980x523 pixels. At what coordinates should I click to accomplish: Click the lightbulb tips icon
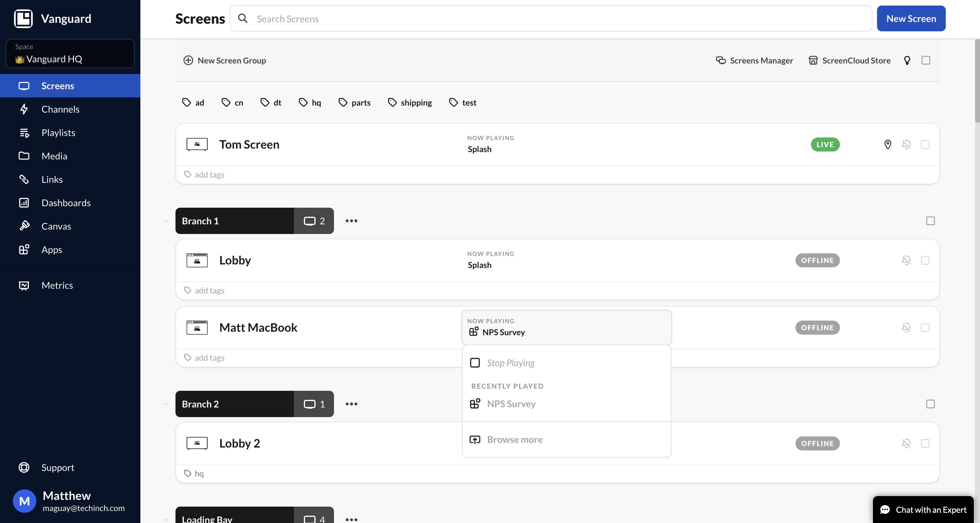(x=907, y=61)
